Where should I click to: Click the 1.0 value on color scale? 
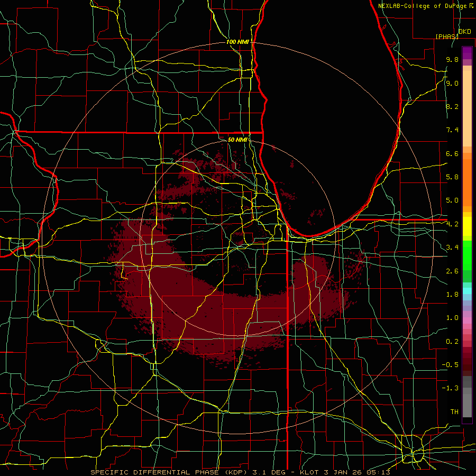[x=452, y=318]
